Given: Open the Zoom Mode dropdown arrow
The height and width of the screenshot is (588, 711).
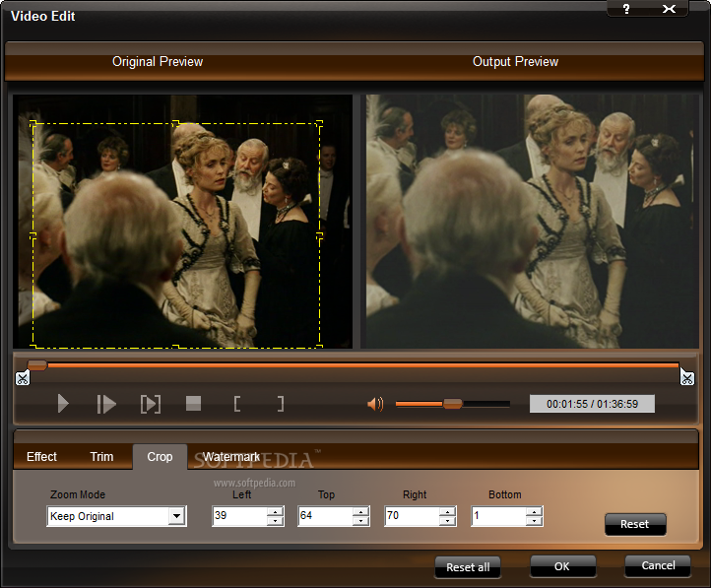Looking at the screenshot, I should [x=177, y=516].
